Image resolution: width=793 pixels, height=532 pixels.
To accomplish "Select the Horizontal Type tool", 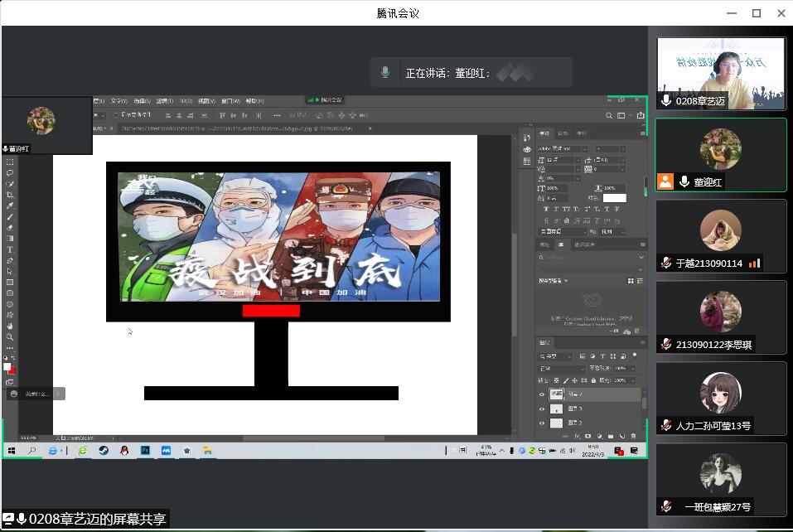I will [x=10, y=249].
